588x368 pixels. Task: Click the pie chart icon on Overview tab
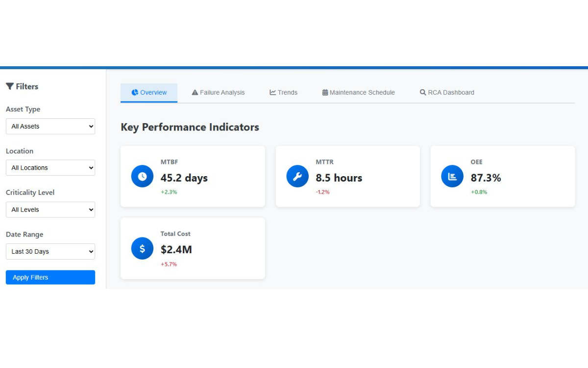[134, 92]
